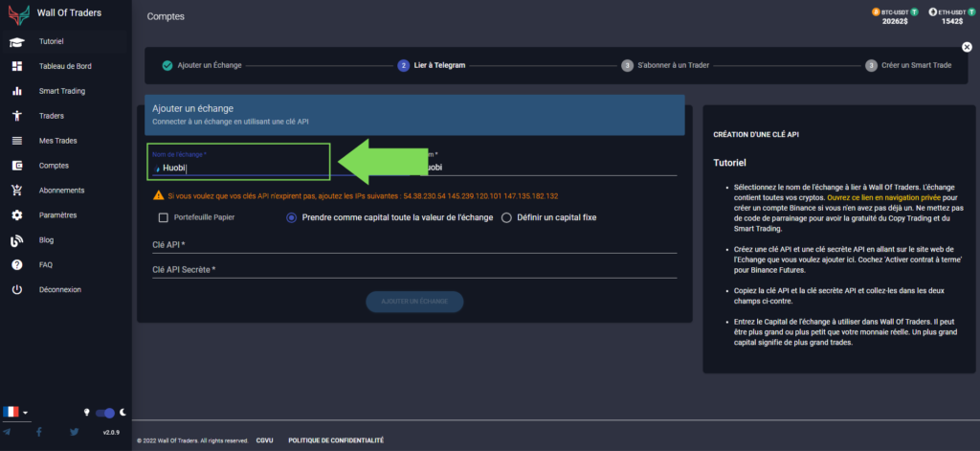This screenshot has height=451, width=980.
Task: Click the Smart Trading bar chart icon
Action: click(x=17, y=91)
